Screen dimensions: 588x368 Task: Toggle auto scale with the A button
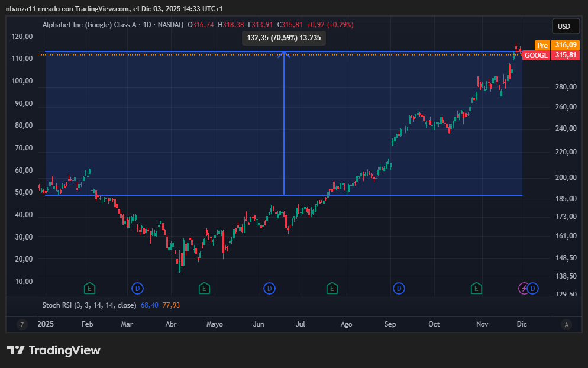click(566, 324)
